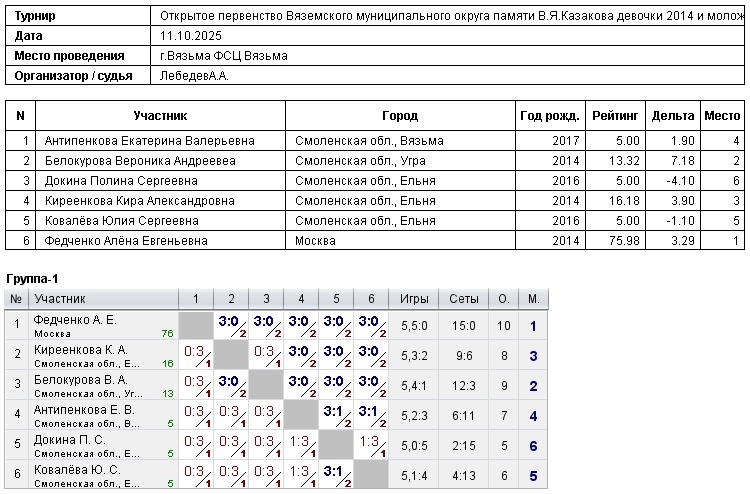Click the venue г.Вязьма ФСЦ Вязьма

point(223,56)
